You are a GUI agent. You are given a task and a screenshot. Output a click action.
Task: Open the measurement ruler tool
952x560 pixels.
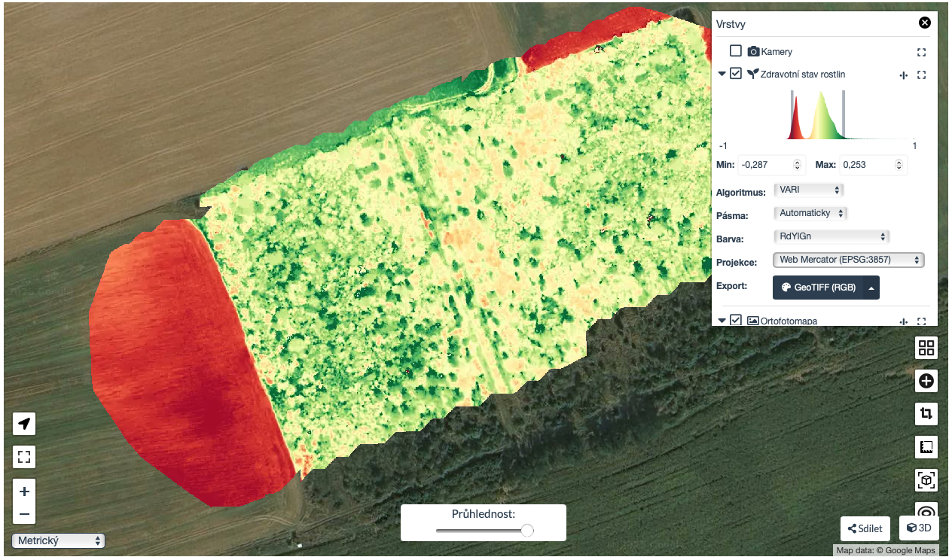[926, 447]
